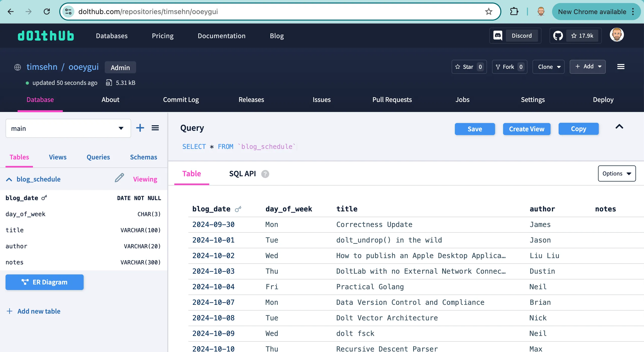Screen dimensions: 644x352
Task: Switch to the SQL API tab
Action: [x=242, y=173]
